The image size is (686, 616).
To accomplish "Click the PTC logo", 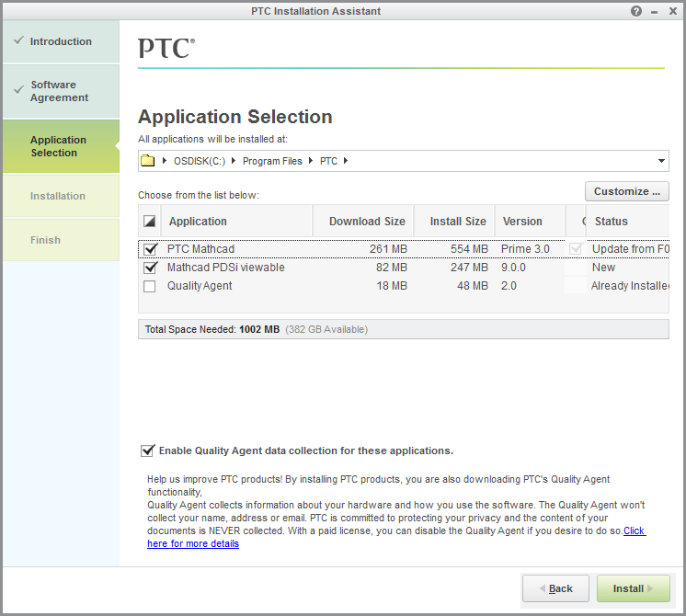I will point(166,48).
